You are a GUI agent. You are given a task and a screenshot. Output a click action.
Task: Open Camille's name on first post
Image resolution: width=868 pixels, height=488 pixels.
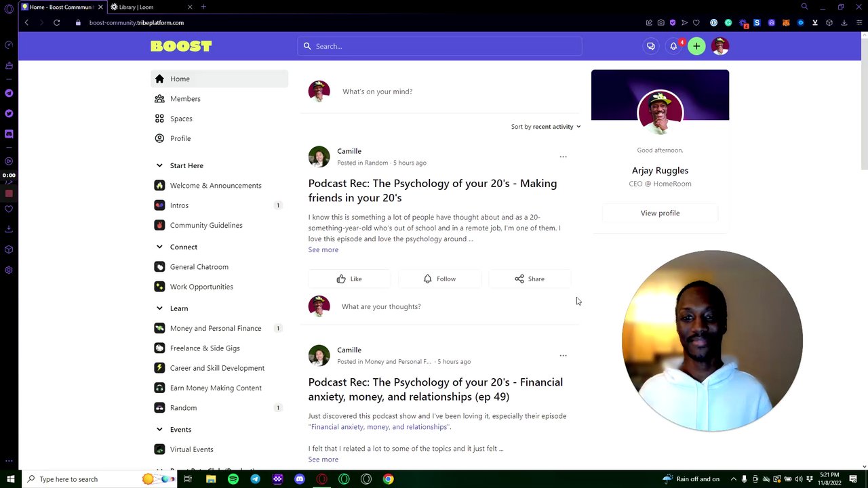tap(349, 151)
